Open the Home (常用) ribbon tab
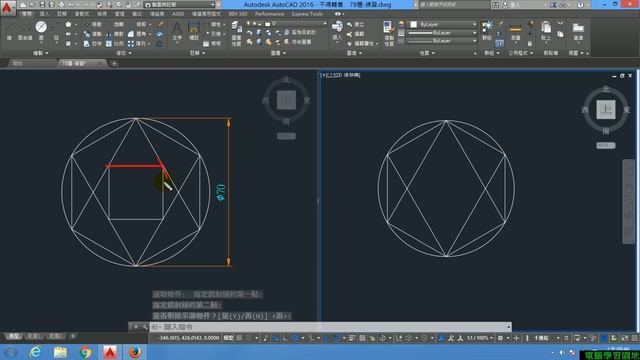Image resolution: width=640 pixels, height=360 pixels. click(27, 14)
